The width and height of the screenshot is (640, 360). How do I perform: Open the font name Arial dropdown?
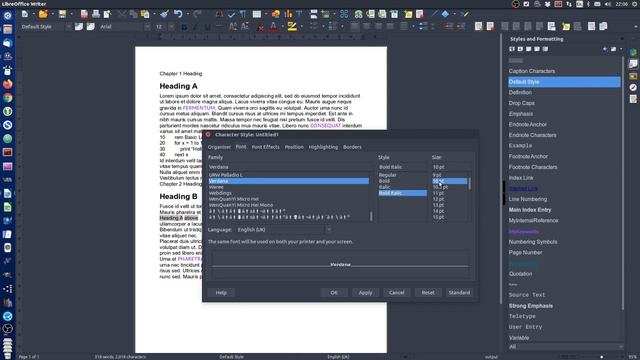point(147,27)
